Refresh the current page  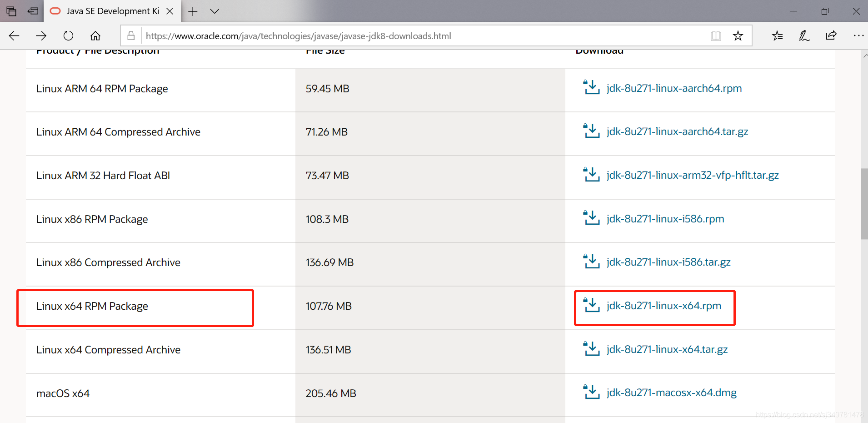[68, 35]
